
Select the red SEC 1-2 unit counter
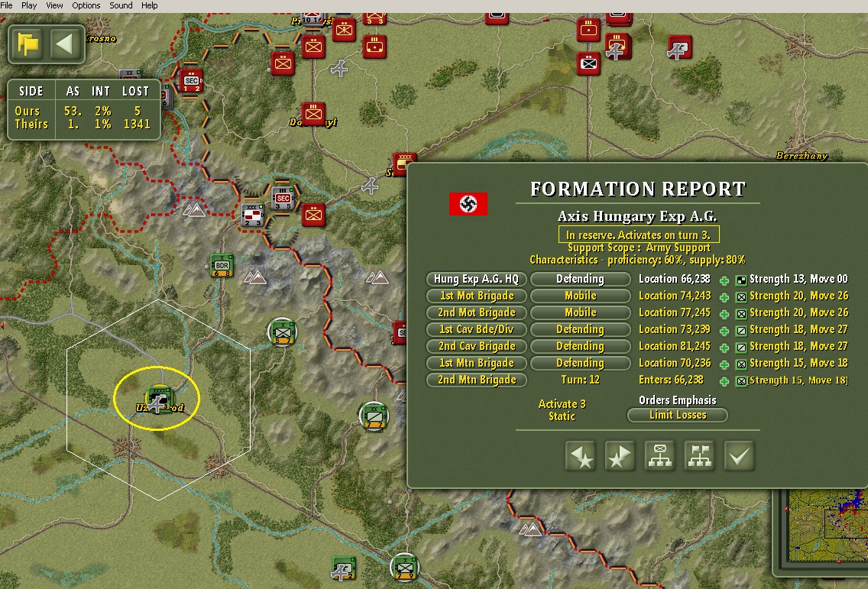click(x=191, y=81)
